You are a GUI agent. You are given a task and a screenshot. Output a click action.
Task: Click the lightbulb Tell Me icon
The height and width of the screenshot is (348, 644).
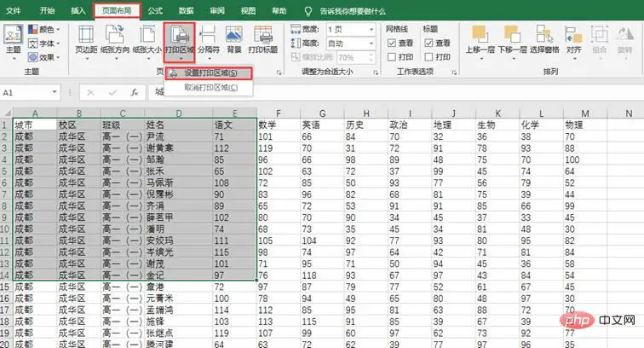click(308, 11)
